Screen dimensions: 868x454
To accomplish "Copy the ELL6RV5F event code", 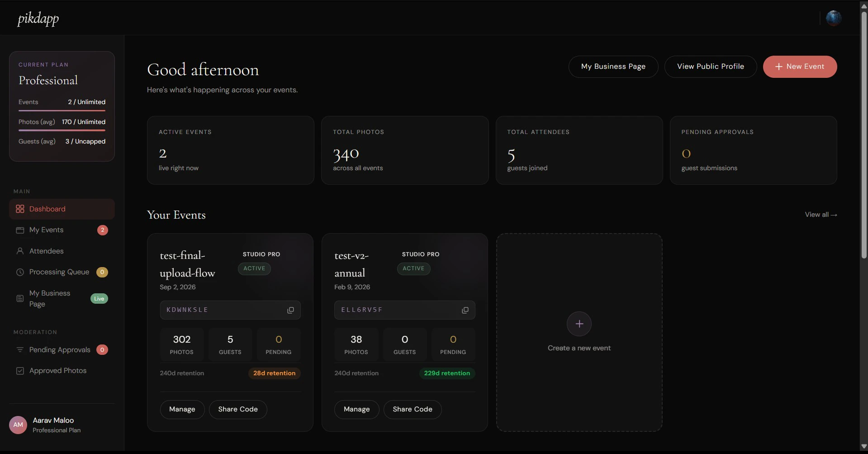I will pyautogui.click(x=465, y=310).
